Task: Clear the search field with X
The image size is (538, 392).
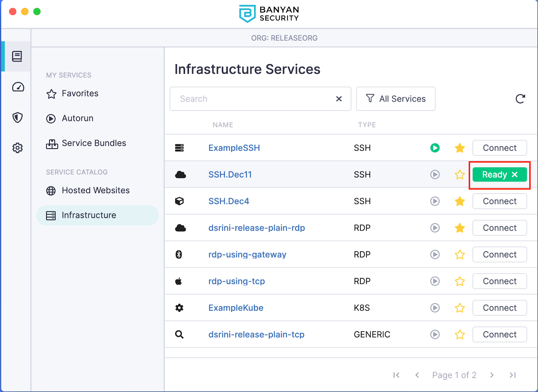Action: (339, 99)
